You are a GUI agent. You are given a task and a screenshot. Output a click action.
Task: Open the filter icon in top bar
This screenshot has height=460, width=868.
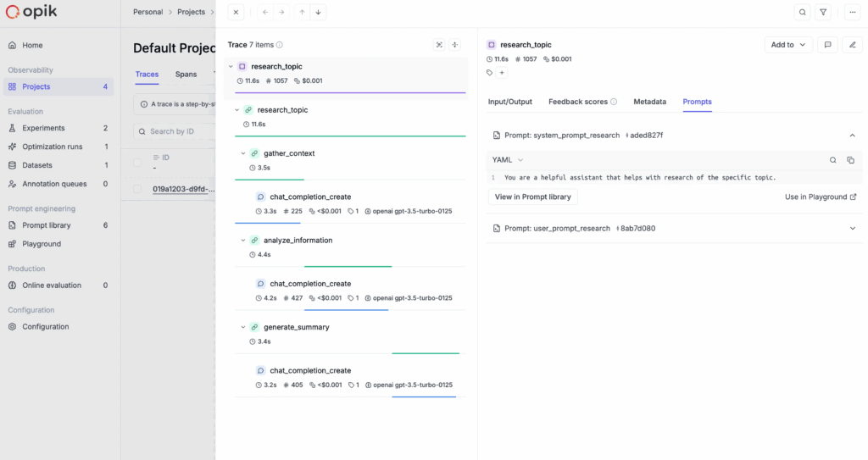coord(824,12)
